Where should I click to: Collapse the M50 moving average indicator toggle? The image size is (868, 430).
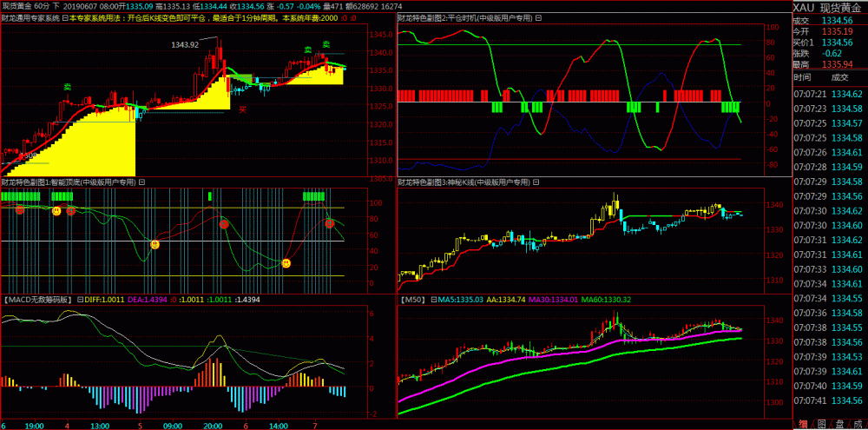433,299
